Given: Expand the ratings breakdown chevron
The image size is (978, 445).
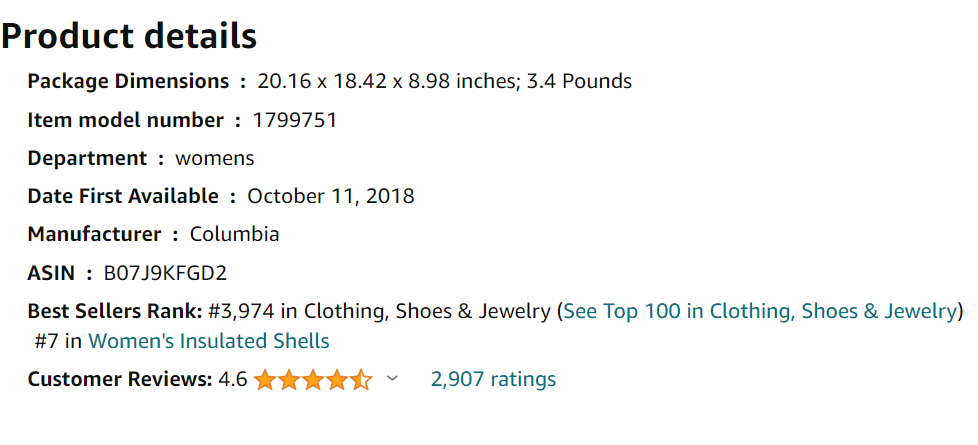Looking at the screenshot, I should [x=392, y=378].
